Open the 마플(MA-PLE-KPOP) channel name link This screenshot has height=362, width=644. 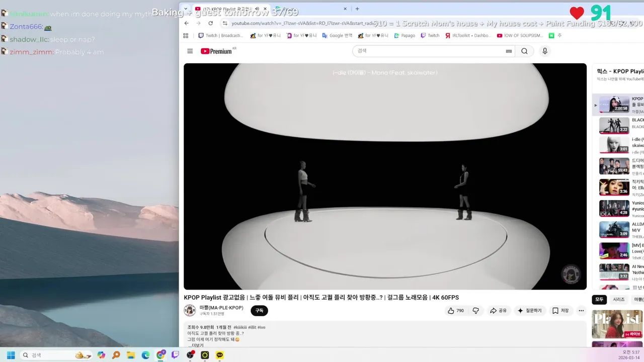221,308
